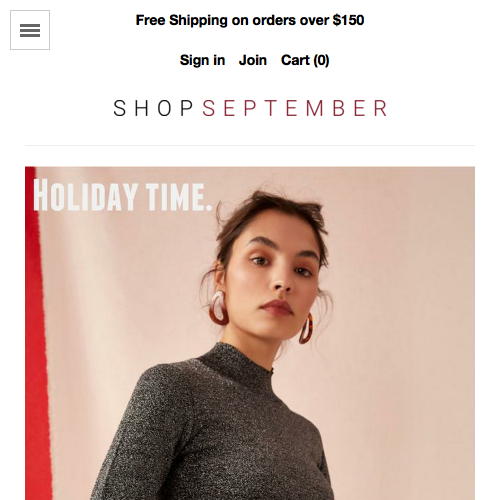Click the cart item count (0)
This screenshot has width=500, height=500.
[x=321, y=60]
